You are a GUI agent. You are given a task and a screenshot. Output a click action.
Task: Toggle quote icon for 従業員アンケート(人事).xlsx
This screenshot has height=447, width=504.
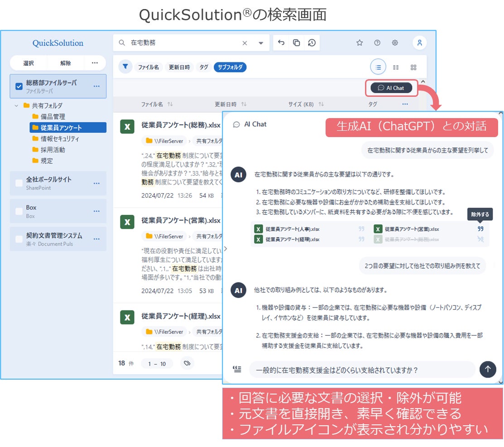tap(361, 229)
